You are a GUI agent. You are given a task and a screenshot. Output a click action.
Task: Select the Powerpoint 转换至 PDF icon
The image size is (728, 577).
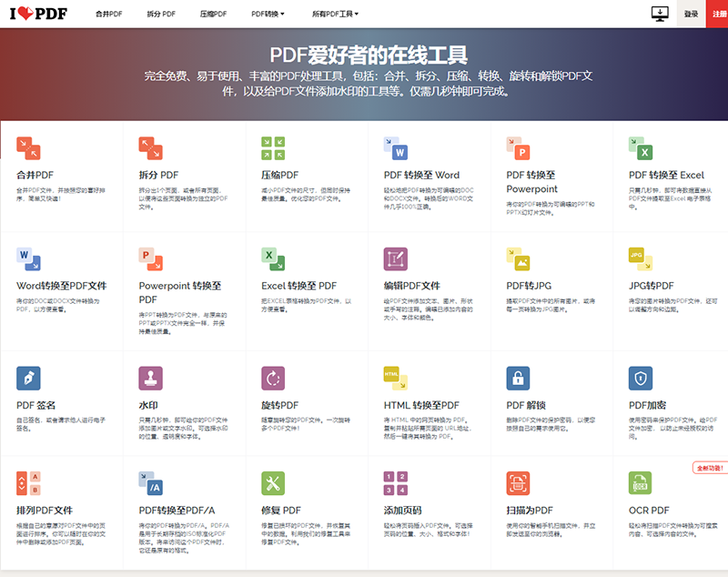click(x=150, y=259)
